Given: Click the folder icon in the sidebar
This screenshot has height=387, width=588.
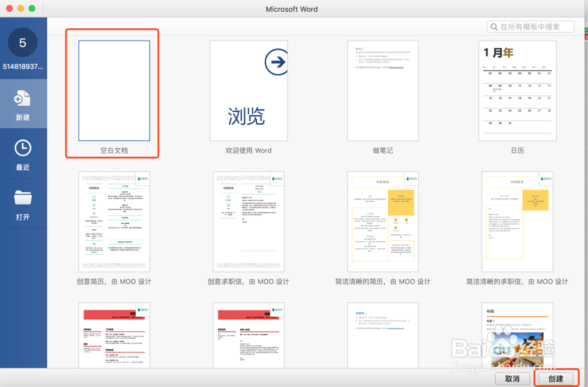Looking at the screenshot, I should pos(23,197).
